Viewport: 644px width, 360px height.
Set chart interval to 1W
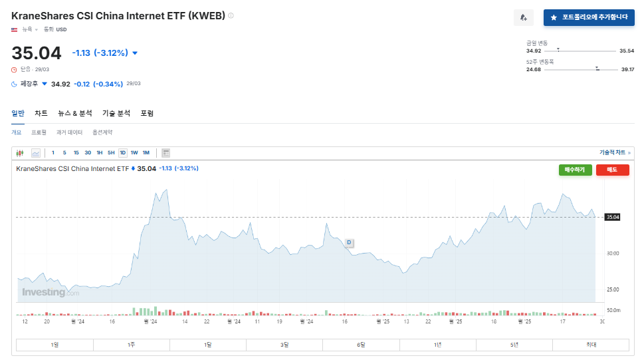click(x=134, y=152)
